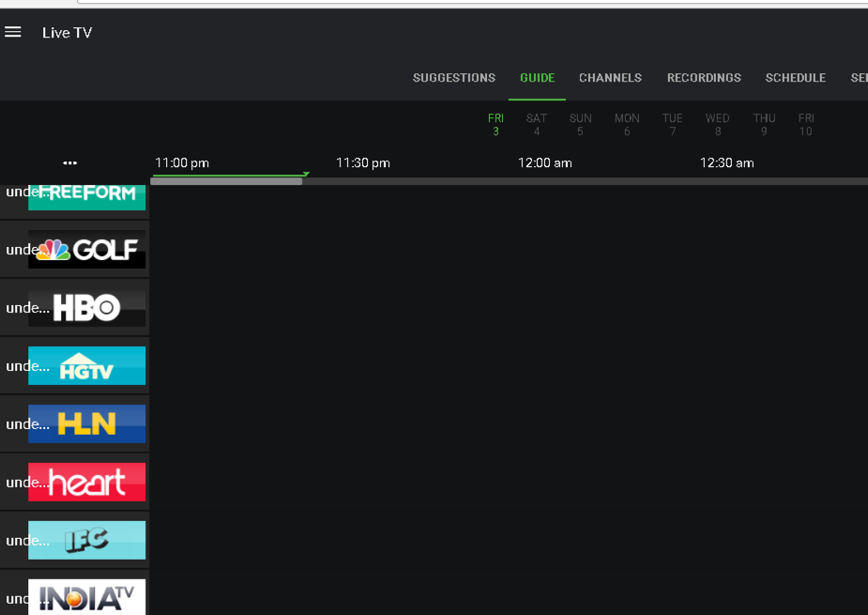Select the India TV channel logo
The width and height of the screenshot is (868, 615).
click(x=87, y=597)
